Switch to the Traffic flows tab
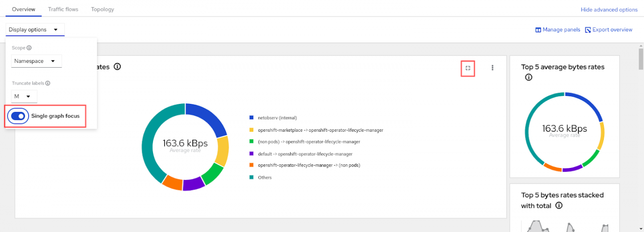Viewport: 644px width, 232px height. tap(63, 9)
